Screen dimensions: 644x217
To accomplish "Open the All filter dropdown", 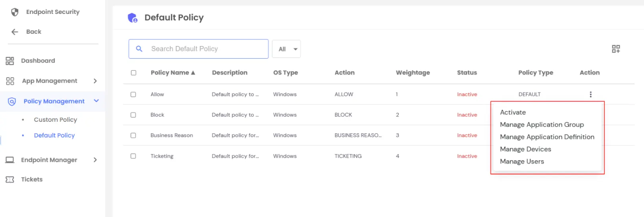I will [x=286, y=49].
